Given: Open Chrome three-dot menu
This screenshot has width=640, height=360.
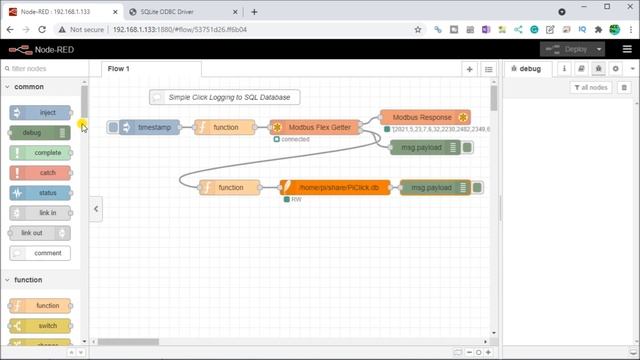Looking at the screenshot, I should point(631,29).
